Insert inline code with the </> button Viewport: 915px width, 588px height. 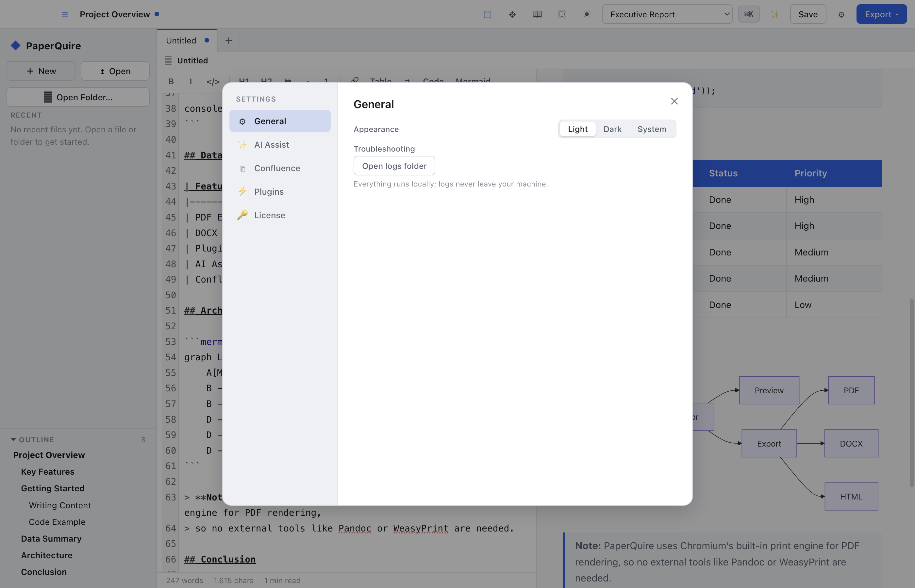pos(213,81)
